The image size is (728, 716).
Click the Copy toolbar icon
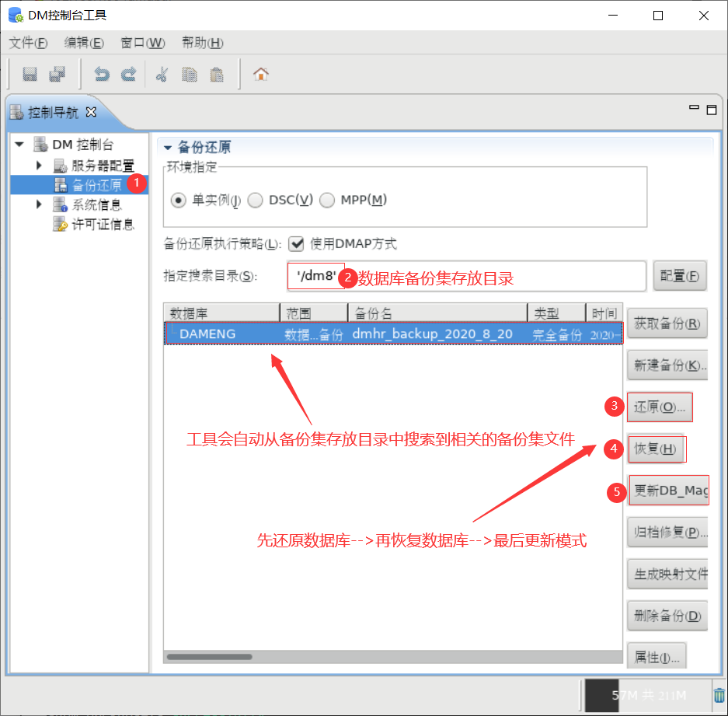(x=189, y=75)
